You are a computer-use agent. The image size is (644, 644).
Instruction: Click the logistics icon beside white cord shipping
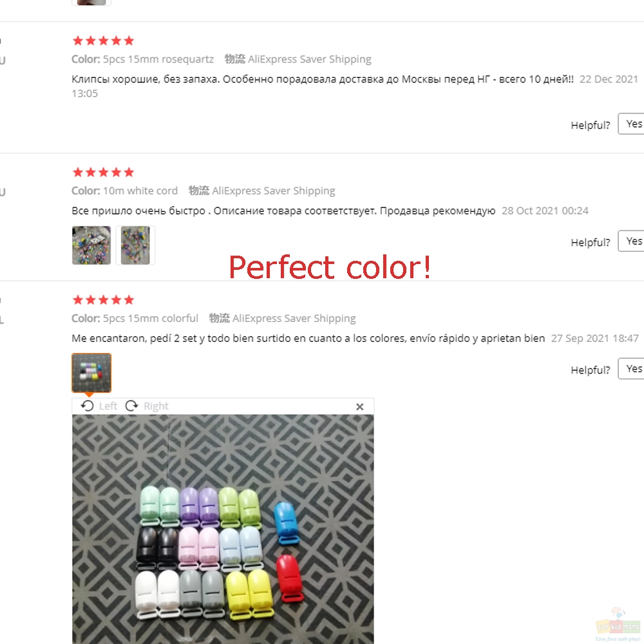pos(199,191)
